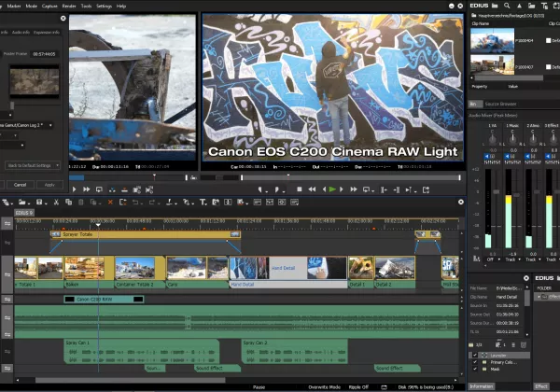Open the set in point dropdown in recorder

[x=266, y=190]
